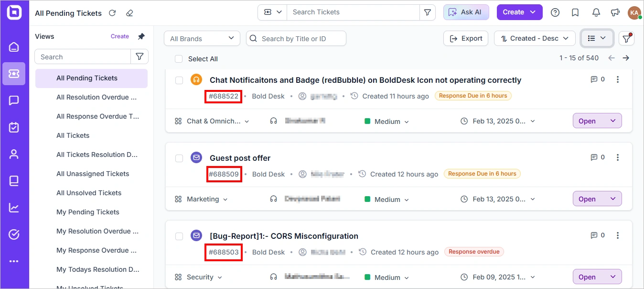Pin the Views panel

(141, 36)
